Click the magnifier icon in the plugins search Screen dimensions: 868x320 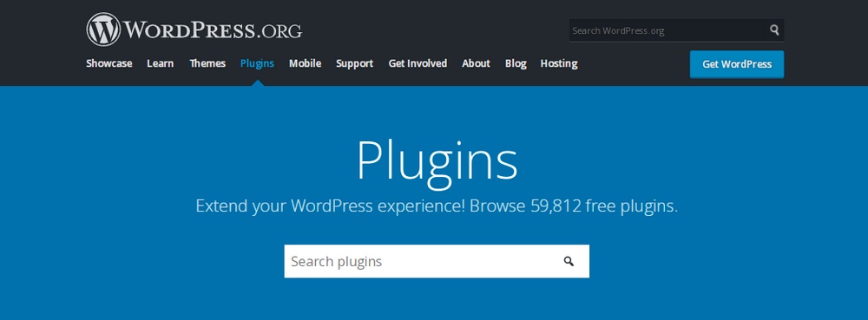(569, 261)
